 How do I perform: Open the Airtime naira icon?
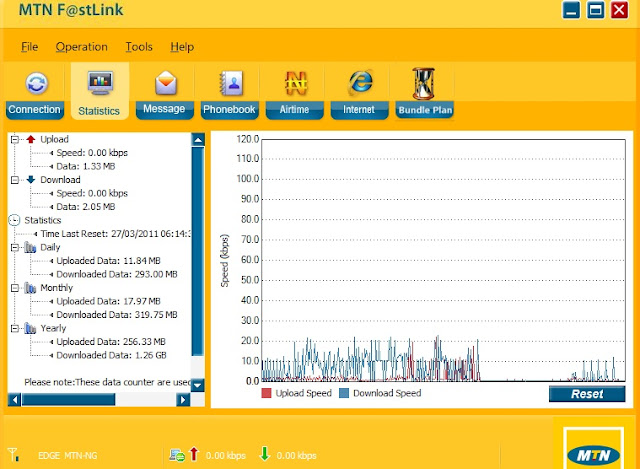click(x=296, y=83)
